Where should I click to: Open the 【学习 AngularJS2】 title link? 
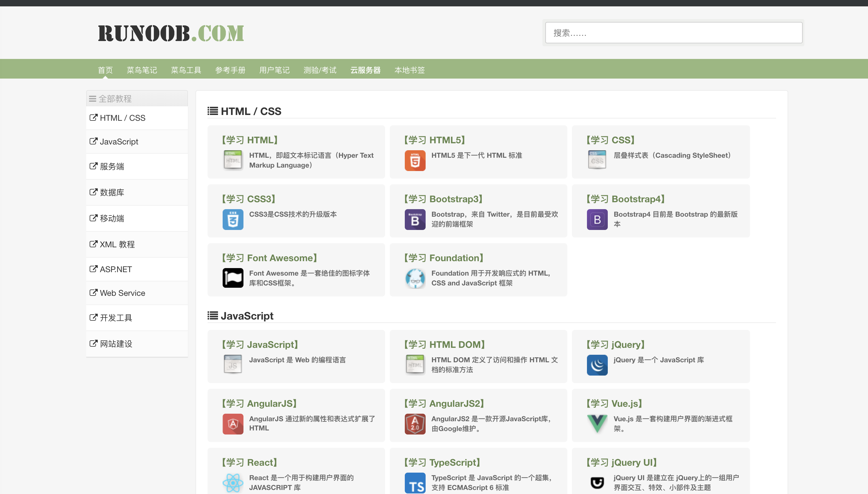click(x=444, y=403)
